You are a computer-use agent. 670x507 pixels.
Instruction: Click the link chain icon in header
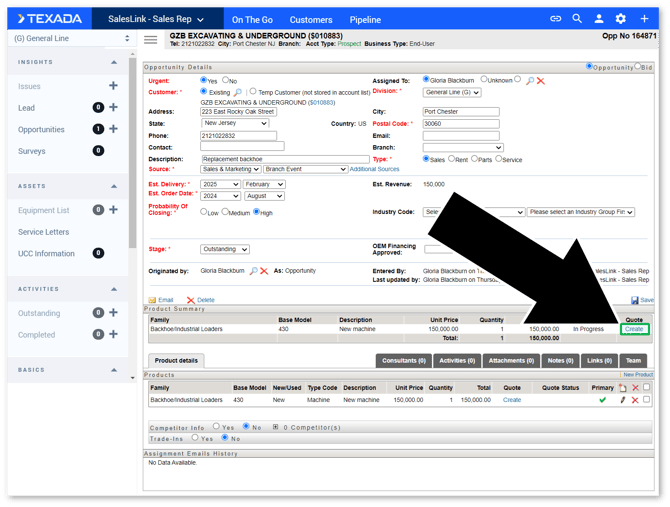click(x=556, y=19)
